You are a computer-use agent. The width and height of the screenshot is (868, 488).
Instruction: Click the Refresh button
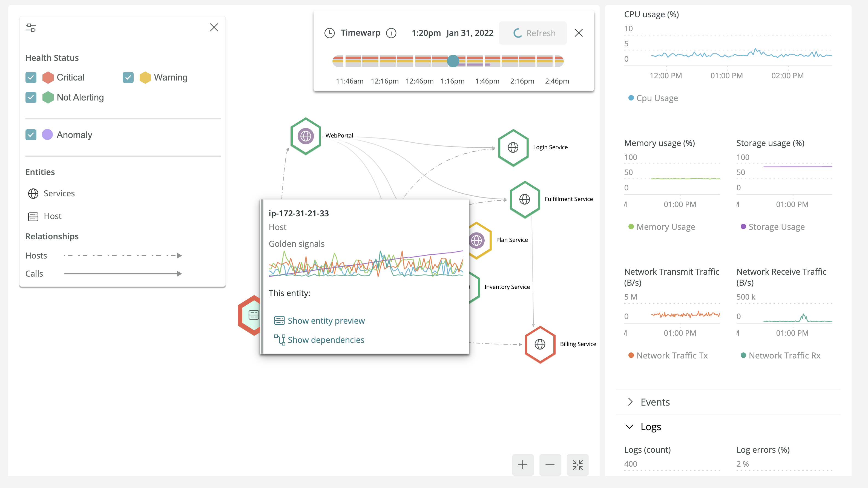pyautogui.click(x=533, y=33)
